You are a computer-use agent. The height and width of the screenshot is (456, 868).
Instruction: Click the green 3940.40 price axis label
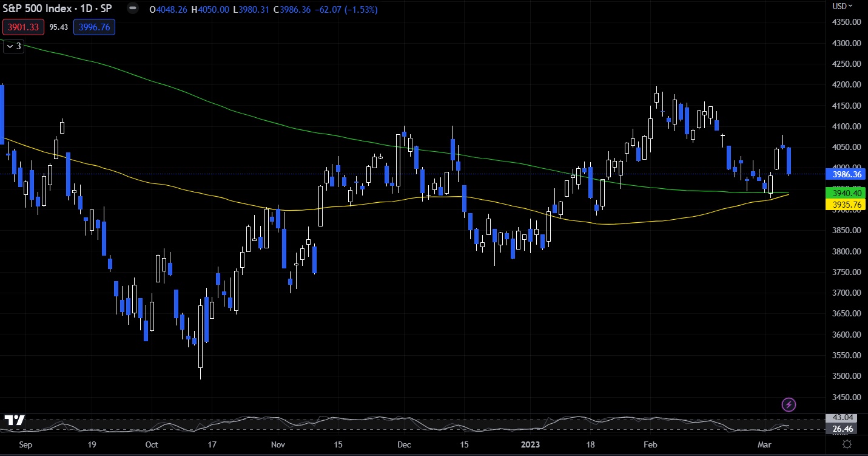[846, 193]
